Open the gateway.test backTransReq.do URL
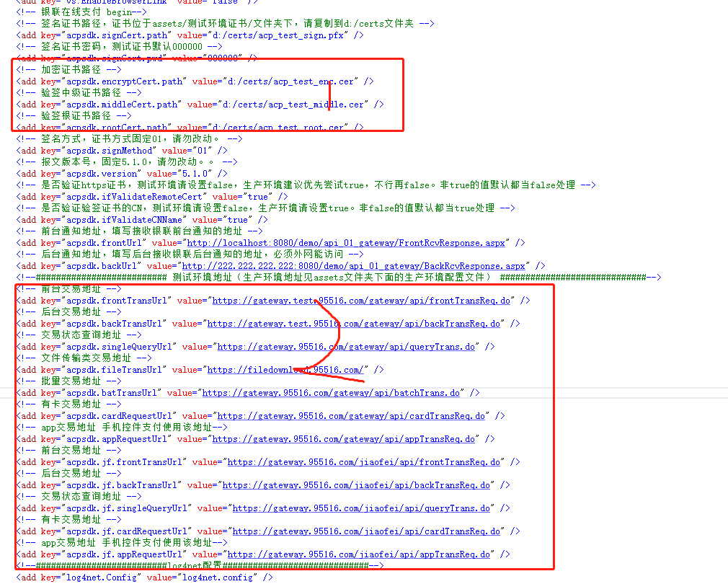 [x=353, y=324]
